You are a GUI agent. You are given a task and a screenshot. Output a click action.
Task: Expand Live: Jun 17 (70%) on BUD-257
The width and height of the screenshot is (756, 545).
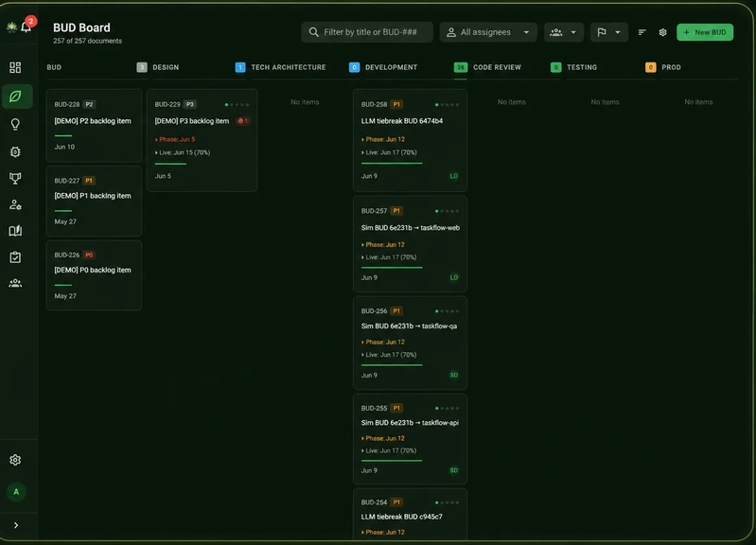[389, 257]
